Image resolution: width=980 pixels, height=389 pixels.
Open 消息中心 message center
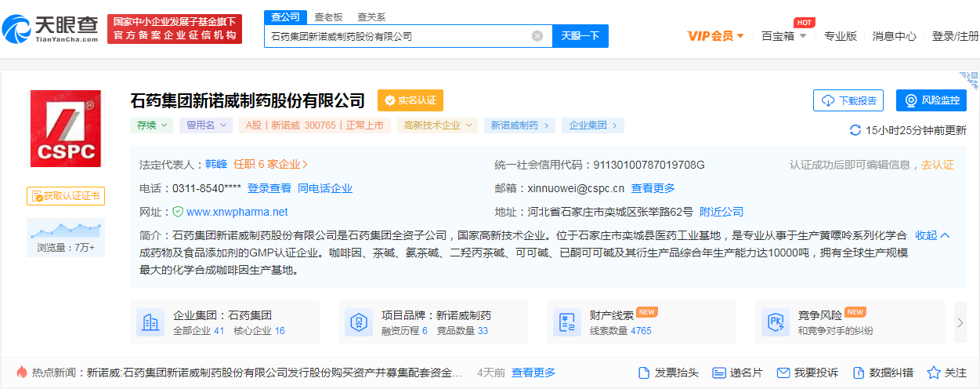tap(895, 36)
